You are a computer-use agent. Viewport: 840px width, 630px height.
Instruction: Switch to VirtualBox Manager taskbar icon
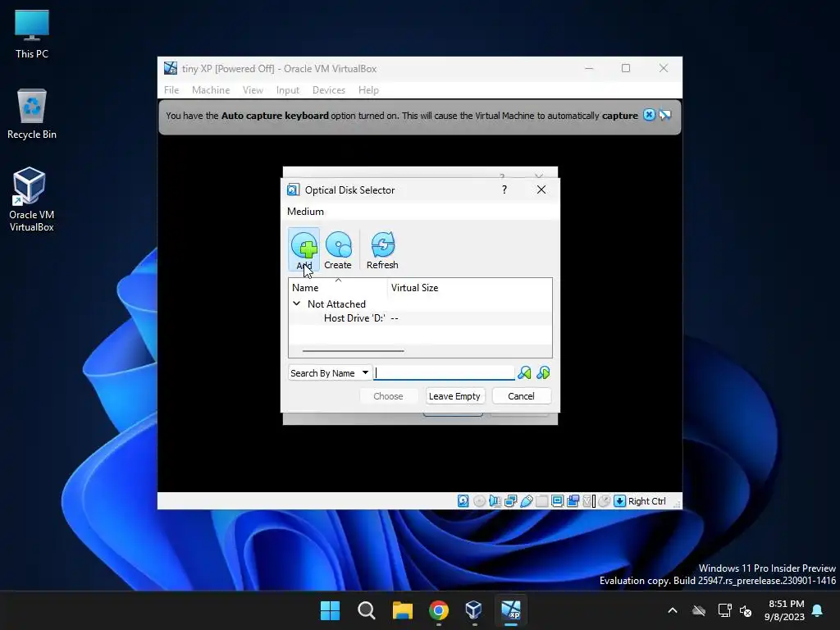[x=474, y=610]
